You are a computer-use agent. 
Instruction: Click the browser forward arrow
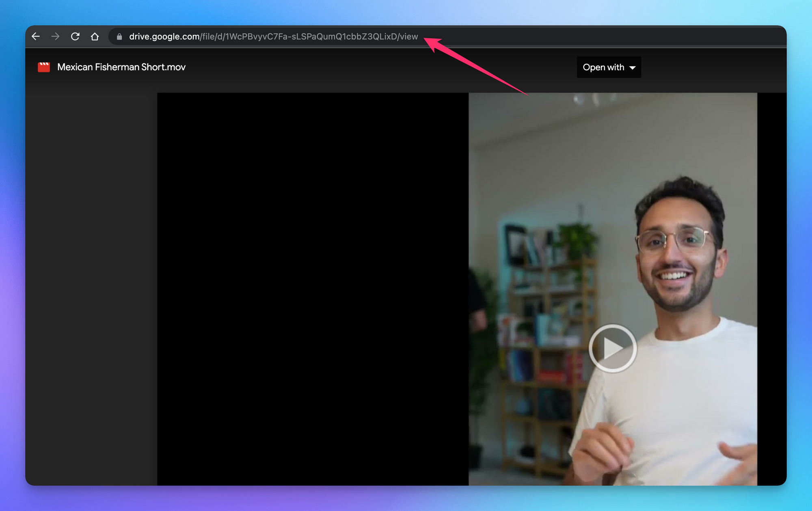56,37
